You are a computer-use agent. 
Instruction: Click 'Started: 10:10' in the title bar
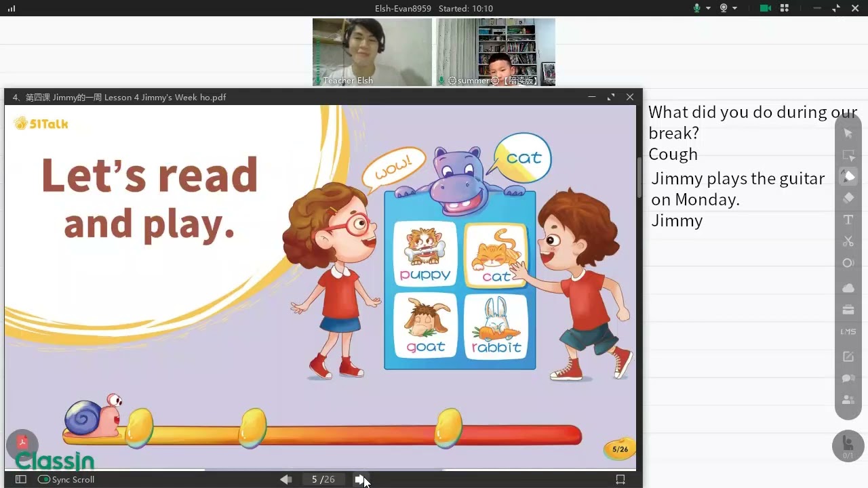coord(466,8)
